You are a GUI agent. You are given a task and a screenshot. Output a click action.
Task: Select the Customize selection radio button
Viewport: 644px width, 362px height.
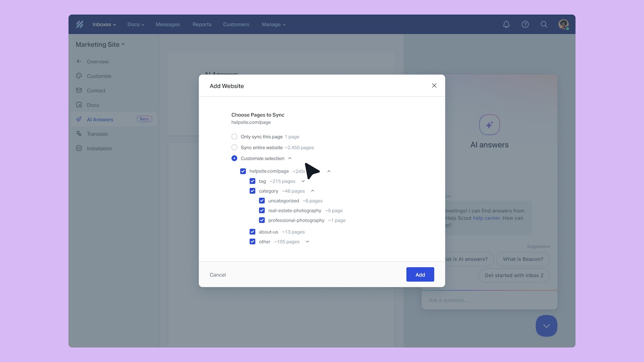(x=234, y=158)
